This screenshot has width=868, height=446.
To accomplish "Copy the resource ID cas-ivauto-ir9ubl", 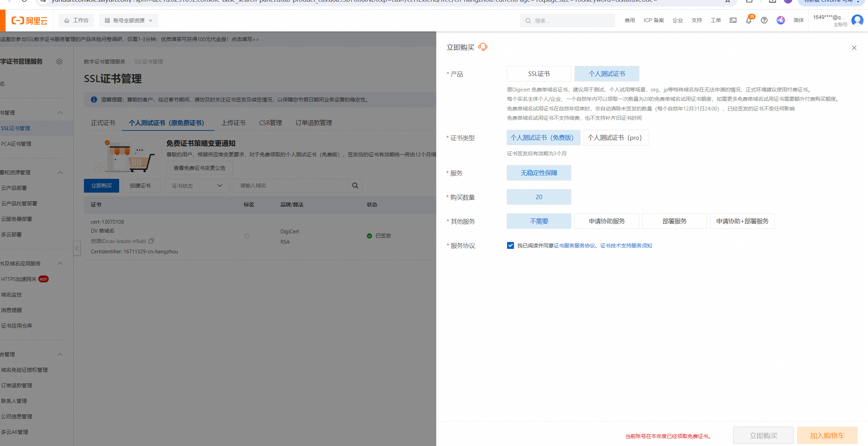I will [151, 241].
